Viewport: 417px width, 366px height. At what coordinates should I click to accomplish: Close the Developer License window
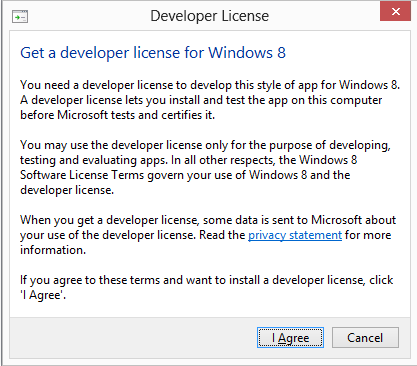click(395, 12)
